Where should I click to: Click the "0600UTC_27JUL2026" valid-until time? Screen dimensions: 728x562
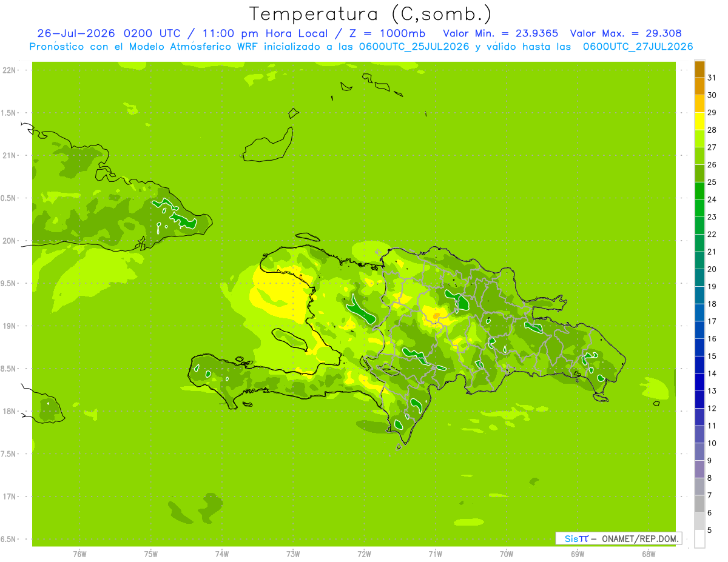tap(638, 47)
